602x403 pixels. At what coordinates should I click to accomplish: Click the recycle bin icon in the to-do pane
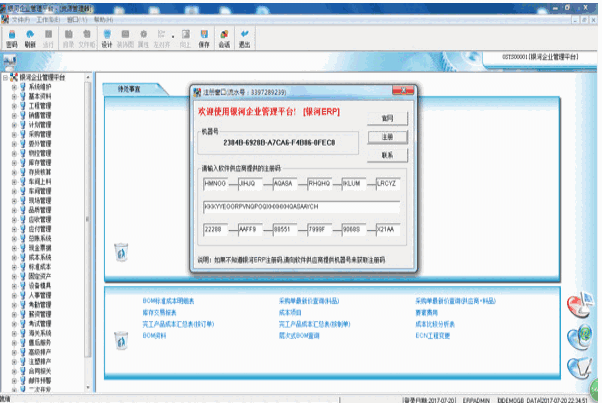tap(121, 252)
